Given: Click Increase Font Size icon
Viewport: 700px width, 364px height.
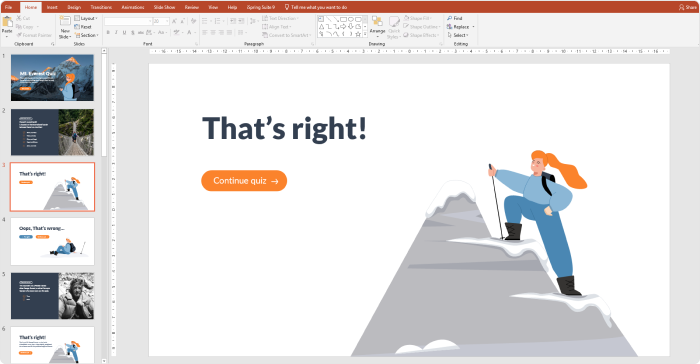Looking at the screenshot, I should [174, 21].
